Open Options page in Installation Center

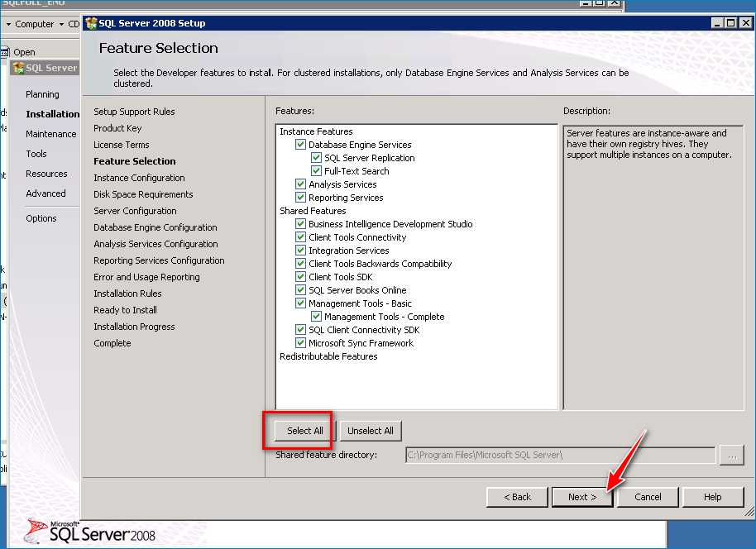click(x=41, y=218)
